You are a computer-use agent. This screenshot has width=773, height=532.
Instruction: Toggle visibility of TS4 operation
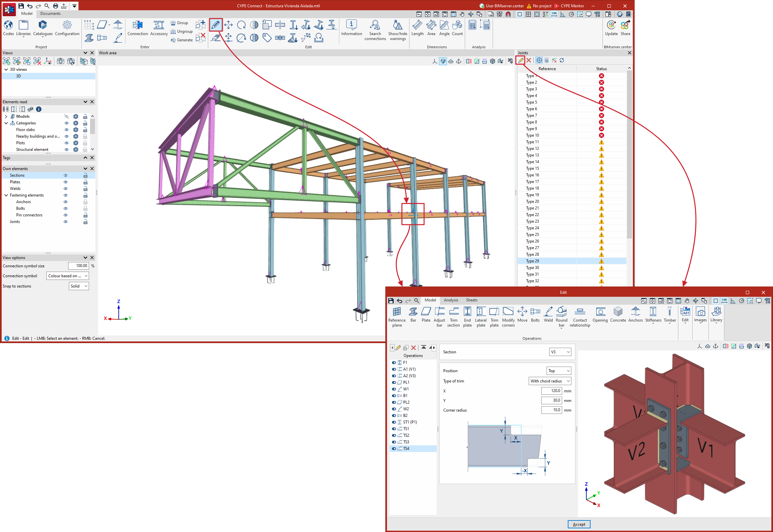click(x=394, y=449)
